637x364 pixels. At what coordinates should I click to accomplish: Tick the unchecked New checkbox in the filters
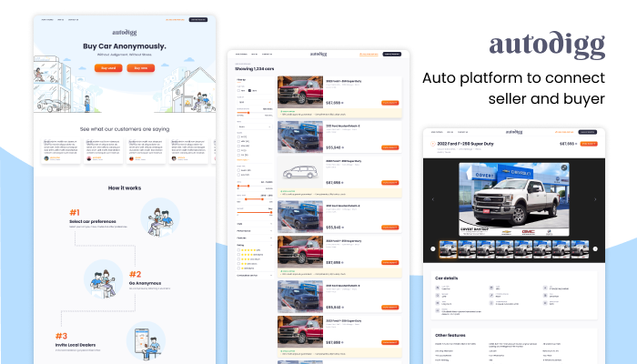click(x=238, y=91)
